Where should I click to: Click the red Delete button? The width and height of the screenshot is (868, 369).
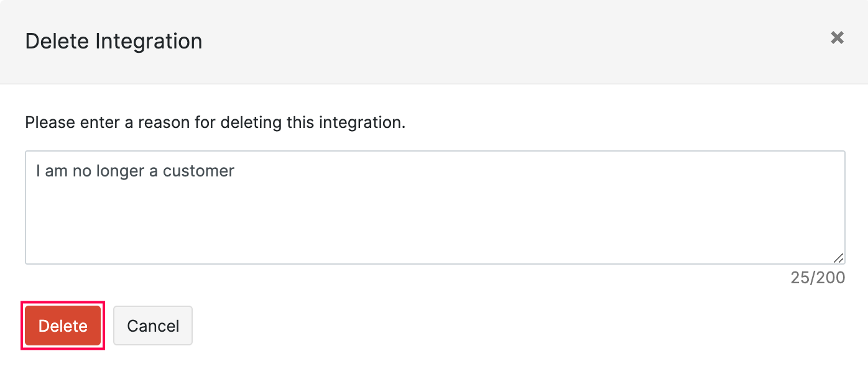coord(63,326)
